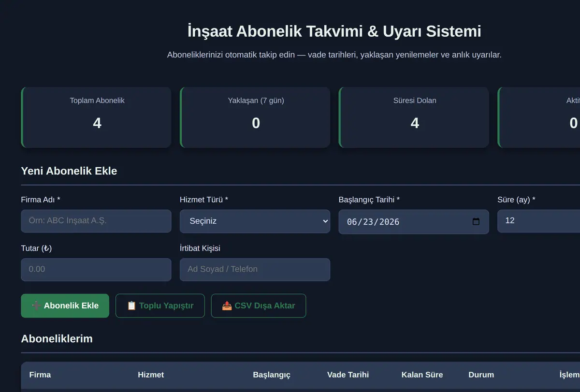Click the Başlangıç Tarihi date field
This screenshot has width=580, height=392.
[414, 222]
